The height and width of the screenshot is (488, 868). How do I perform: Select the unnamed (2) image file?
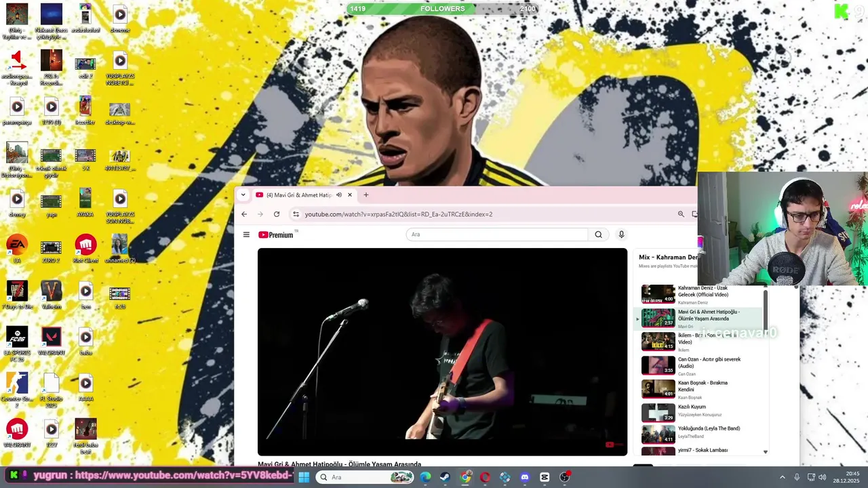click(x=119, y=249)
